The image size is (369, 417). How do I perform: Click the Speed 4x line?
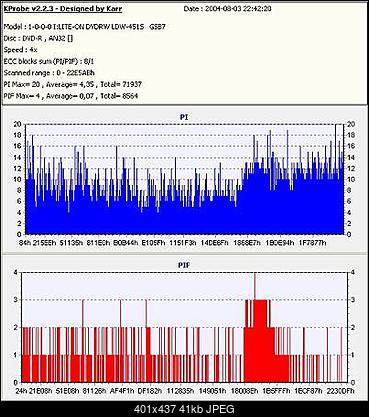tap(21, 50)
